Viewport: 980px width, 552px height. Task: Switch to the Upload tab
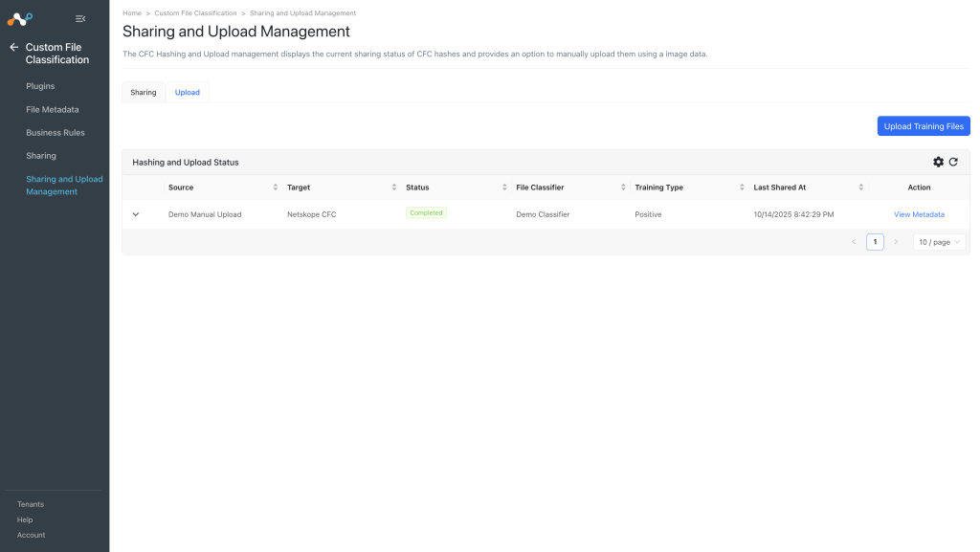187,93
